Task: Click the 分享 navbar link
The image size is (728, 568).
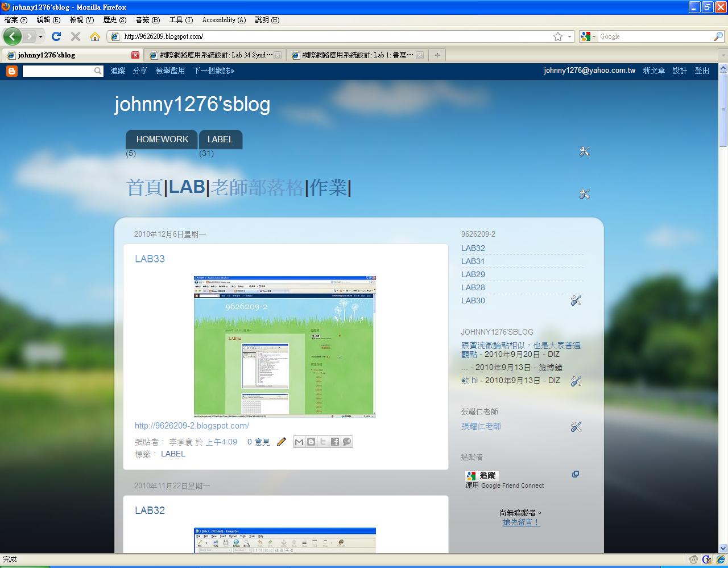Action: pyautogui.click(x=140, y=71)
